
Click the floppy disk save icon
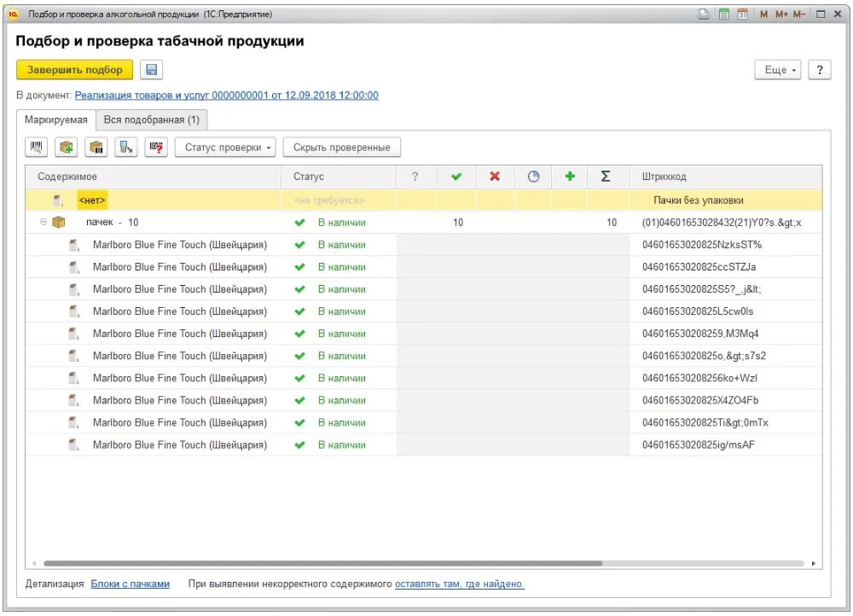151,70
